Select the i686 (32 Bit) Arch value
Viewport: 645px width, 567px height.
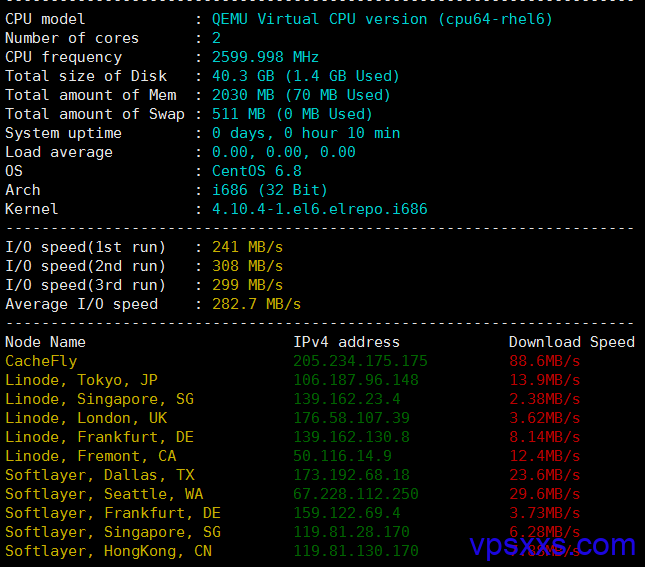pos(270,190)
